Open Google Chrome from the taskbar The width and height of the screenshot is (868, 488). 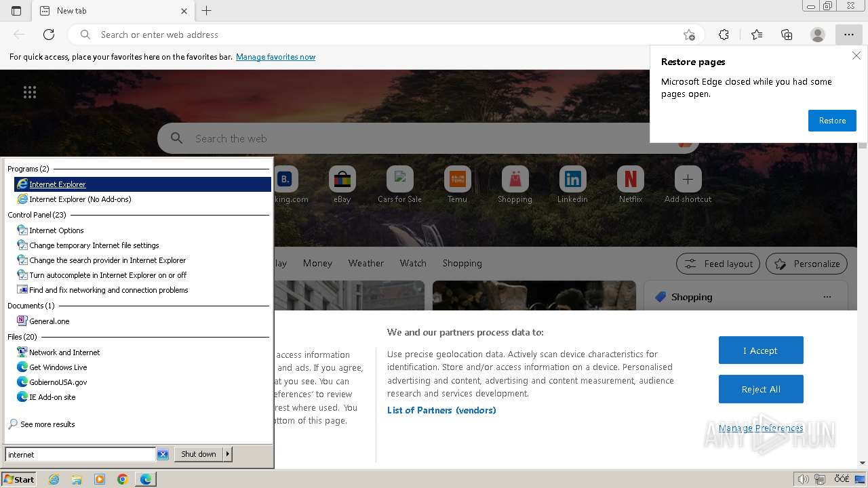pyautogui.click(x=123, y=479)
